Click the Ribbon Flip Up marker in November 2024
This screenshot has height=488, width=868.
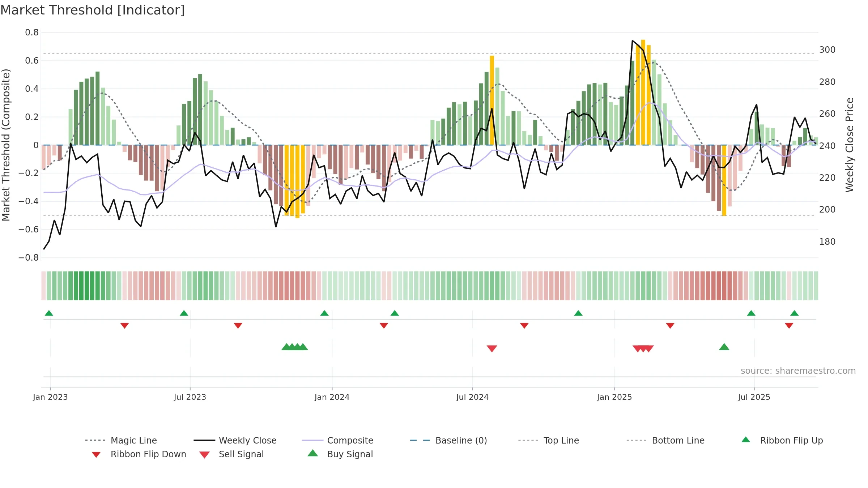[x=578, y=313]
